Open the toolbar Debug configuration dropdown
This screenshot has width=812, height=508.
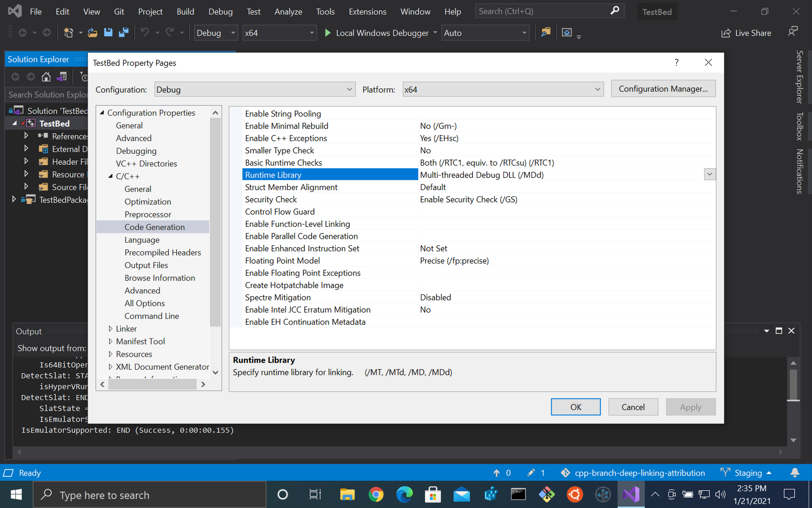point(216,33)
